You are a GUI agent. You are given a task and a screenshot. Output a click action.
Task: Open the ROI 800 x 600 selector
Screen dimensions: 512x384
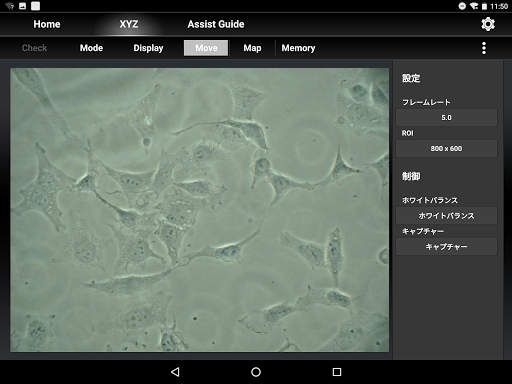[x=446, y=149]
